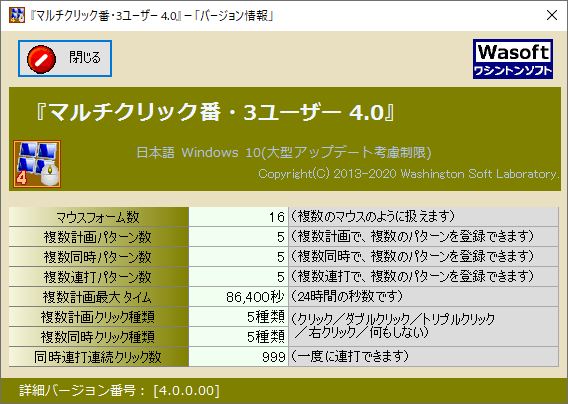Select the マウスフォーム数 row label

pos(99,217)
